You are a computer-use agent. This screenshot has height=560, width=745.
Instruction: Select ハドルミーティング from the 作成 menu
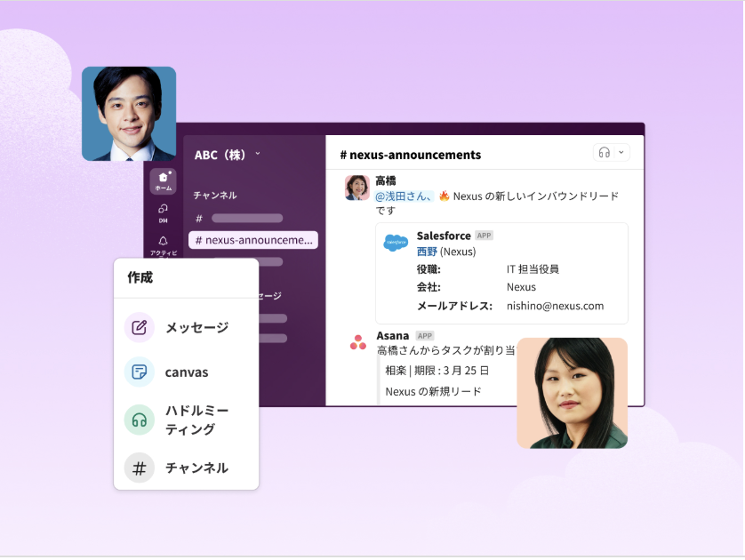196,420
